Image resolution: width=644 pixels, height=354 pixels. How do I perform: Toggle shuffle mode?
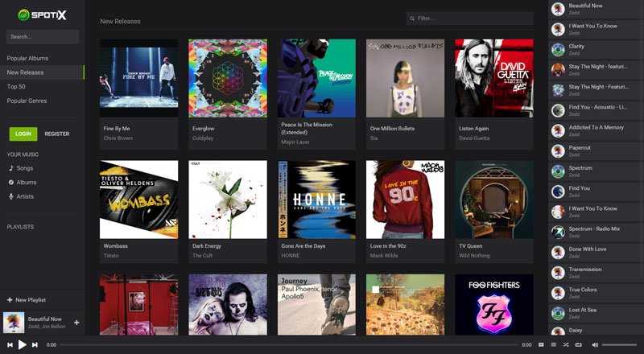coord(566,345)
